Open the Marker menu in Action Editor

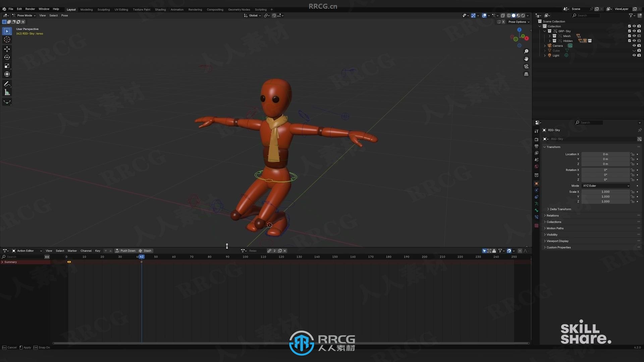72,251
